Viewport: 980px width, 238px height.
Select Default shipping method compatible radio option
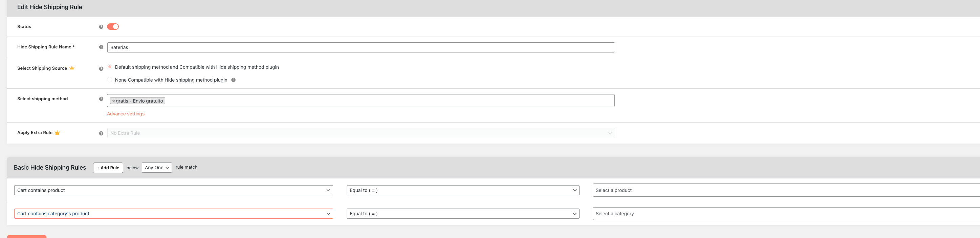[110, 67]
